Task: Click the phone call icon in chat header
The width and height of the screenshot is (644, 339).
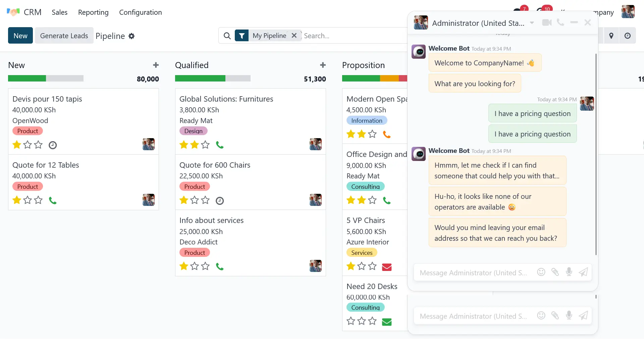Action: [560, 22]
